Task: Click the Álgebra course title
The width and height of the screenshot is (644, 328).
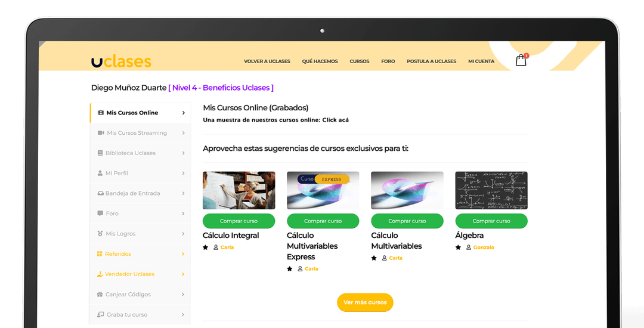Action: 469,236
